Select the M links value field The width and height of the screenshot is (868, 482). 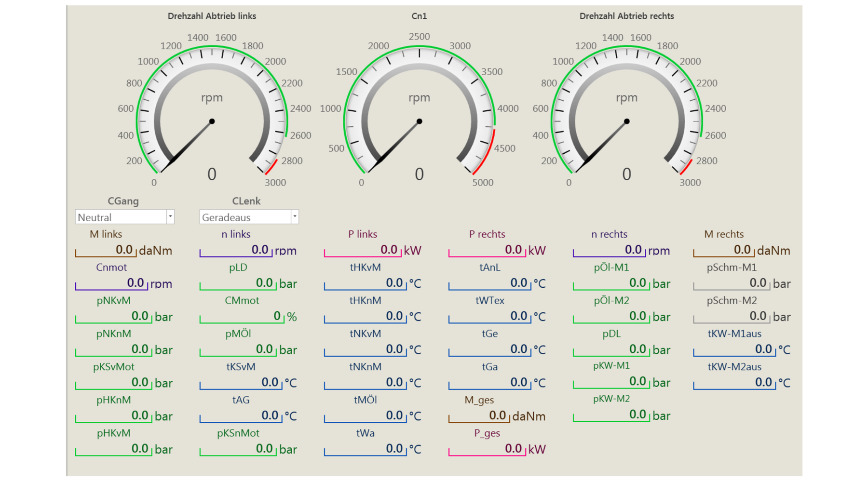coord(106,250)
